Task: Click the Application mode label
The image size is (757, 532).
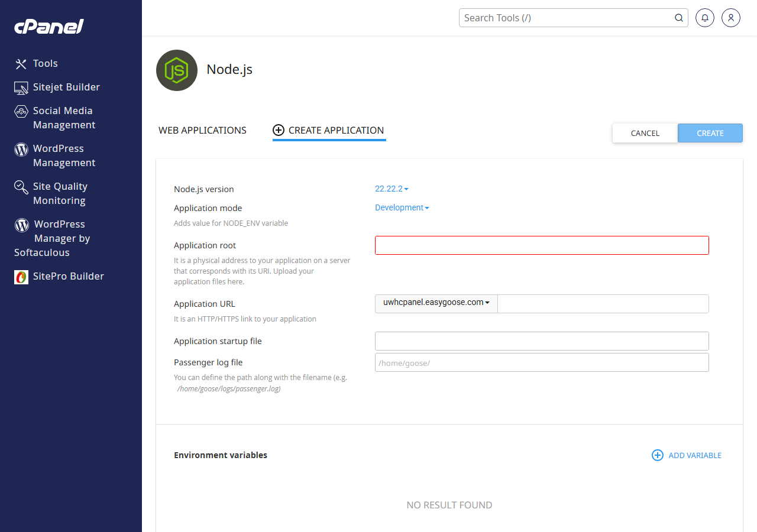Action: (208, 208)
